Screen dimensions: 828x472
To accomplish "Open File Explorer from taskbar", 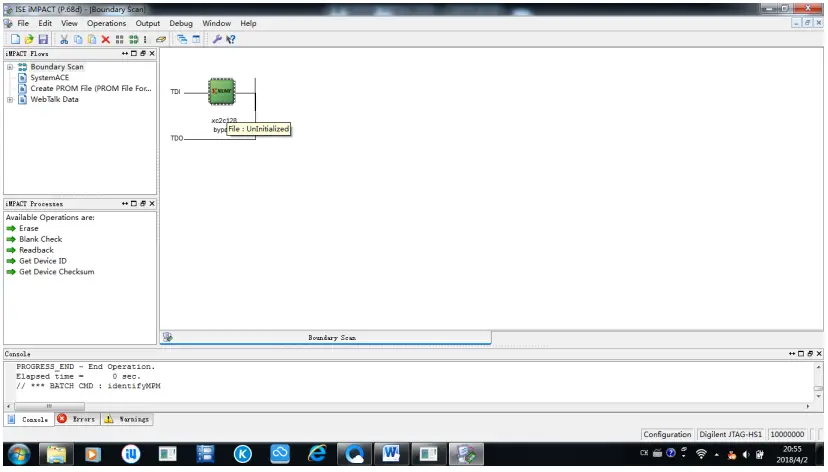I will (x=56, y=454).
